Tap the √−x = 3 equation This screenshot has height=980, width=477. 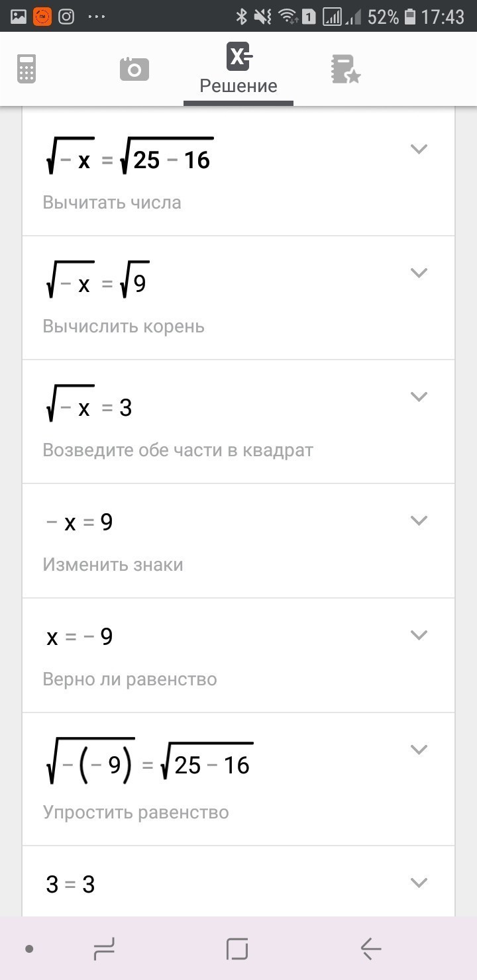coord(89,404)
